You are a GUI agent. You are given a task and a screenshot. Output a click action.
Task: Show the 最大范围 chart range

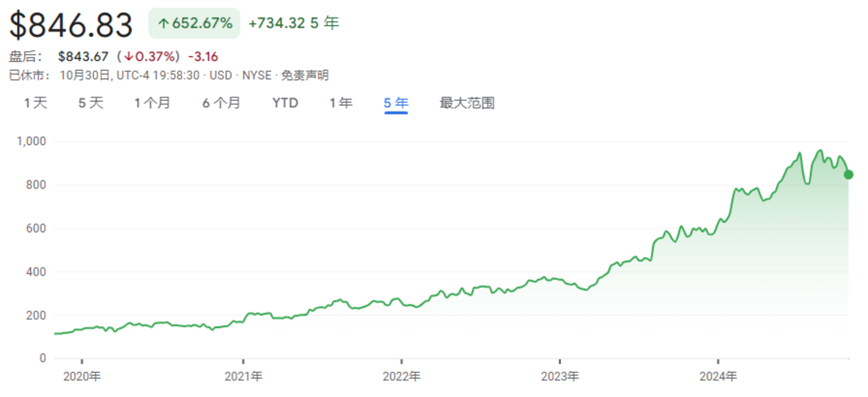tap(467, 103)
